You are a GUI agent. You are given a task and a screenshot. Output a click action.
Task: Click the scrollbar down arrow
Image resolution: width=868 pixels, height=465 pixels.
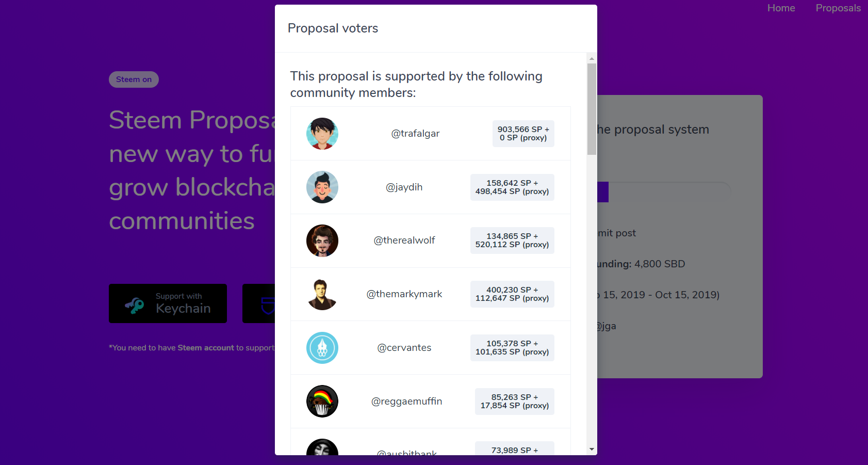coord(592,450)
